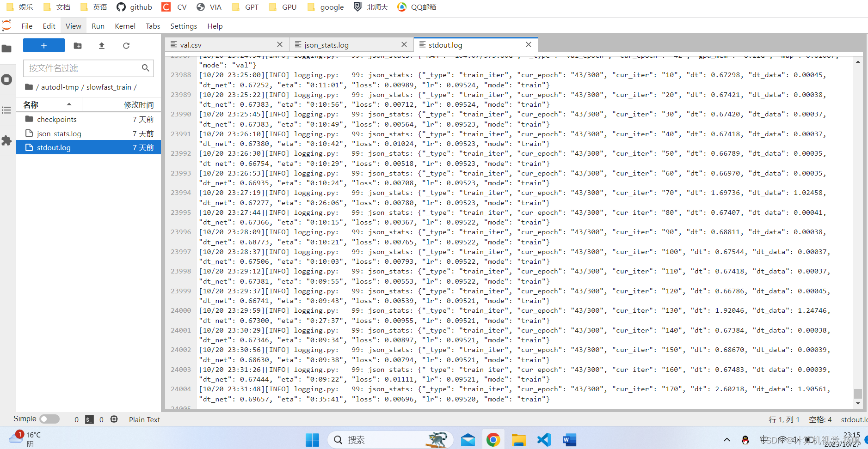The width and height of the screenshot is (868, 449).
Task: Open the Extension Manager puzzle icon
Action: click(6, 140)
